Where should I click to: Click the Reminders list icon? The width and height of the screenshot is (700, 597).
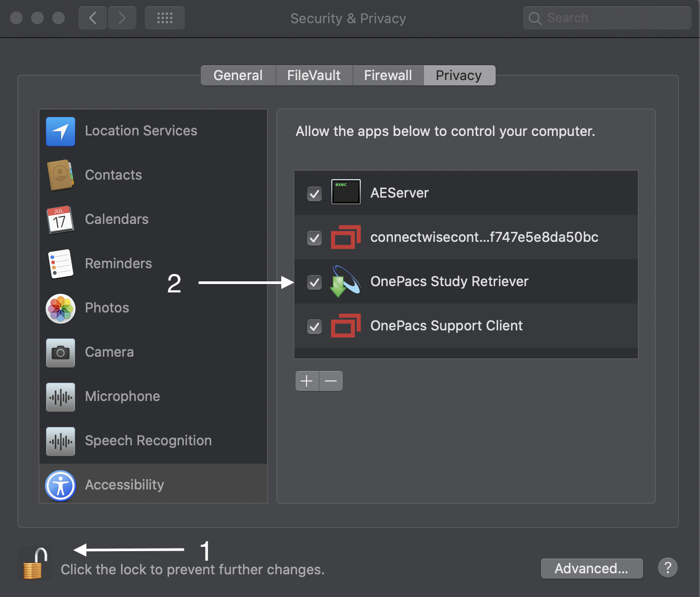[x=61, y=263]
